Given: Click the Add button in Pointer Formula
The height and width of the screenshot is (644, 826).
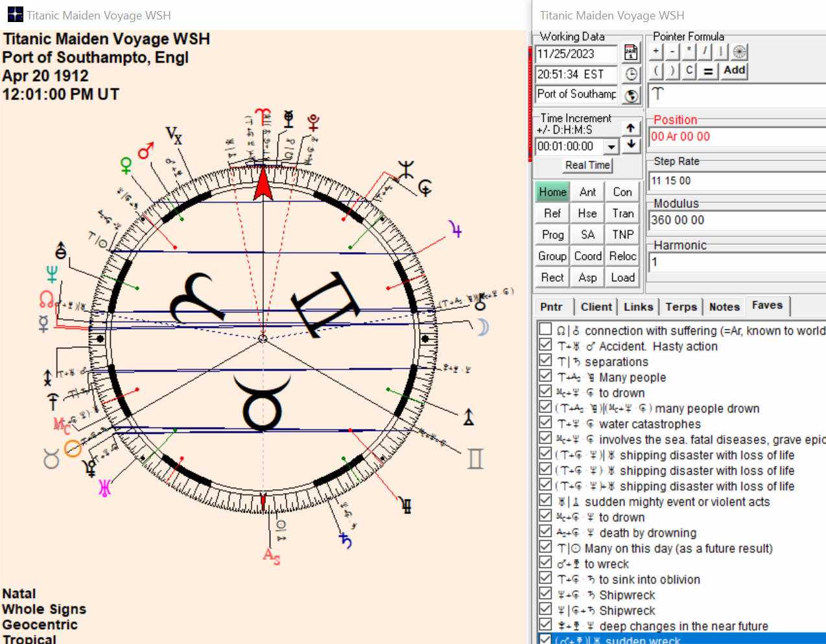Looking at the screenshot, I should point(734,70).
